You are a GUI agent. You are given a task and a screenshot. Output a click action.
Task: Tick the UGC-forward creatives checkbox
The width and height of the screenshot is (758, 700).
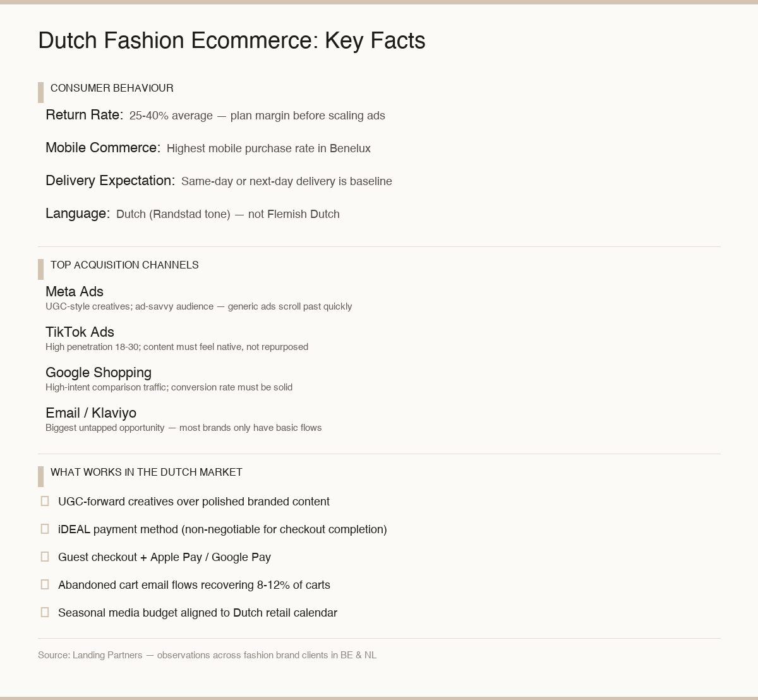pyautogui.click(x=45, y=501)
